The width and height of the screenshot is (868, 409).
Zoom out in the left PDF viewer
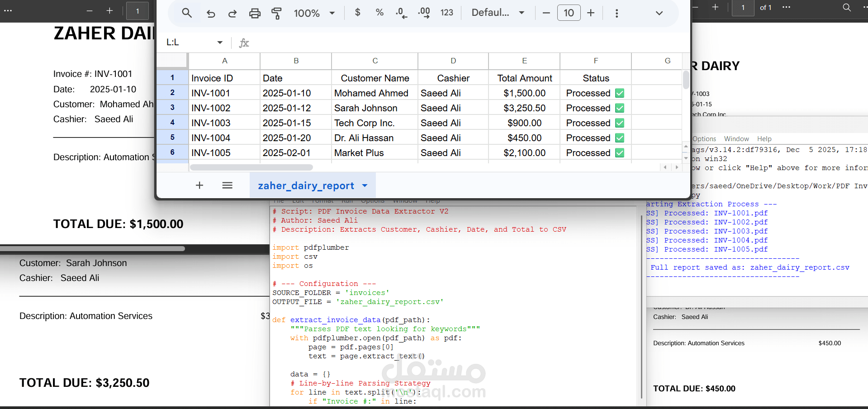click(90, 11)
